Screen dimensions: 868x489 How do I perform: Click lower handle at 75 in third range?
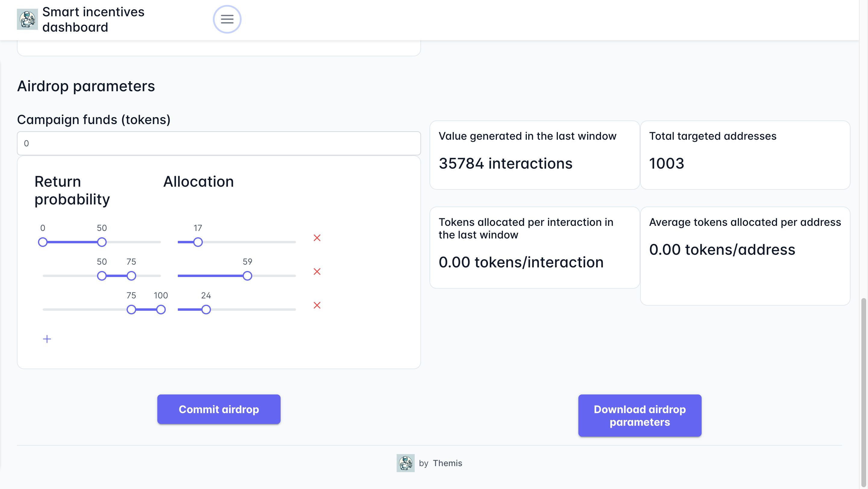pyautogui.click(x=131, y=310)
